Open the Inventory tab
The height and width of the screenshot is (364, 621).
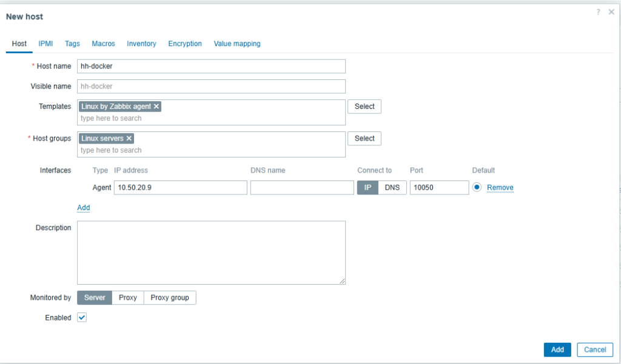click(141, 44)
